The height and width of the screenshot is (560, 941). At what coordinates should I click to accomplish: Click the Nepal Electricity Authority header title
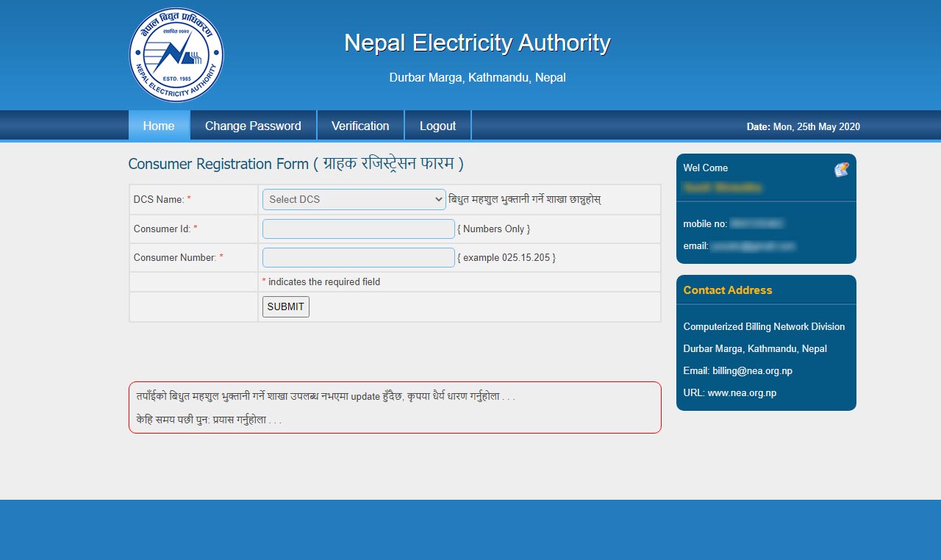pos(477,43)
